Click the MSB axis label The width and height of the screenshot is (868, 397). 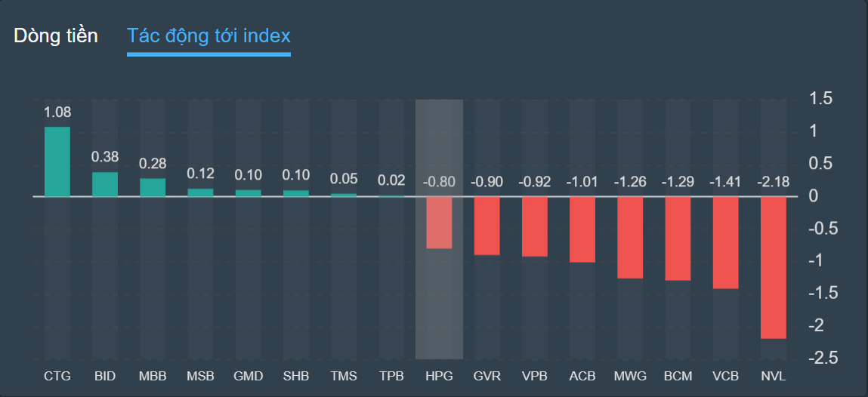200,375
